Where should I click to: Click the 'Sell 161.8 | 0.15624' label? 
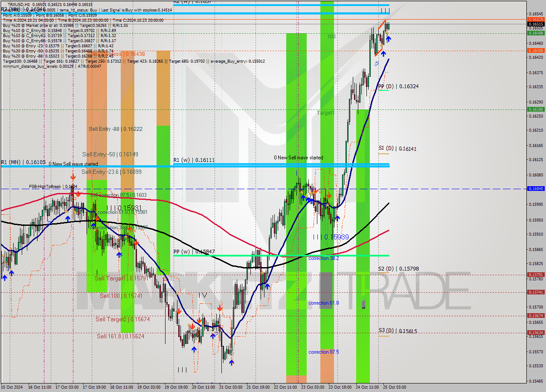(x=120, y=336)
